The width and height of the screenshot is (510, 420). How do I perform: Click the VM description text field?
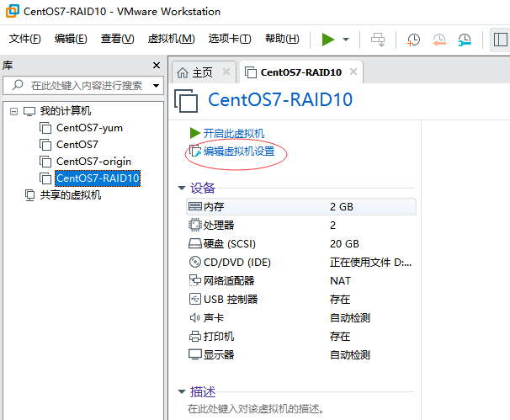tap(256, 409)
